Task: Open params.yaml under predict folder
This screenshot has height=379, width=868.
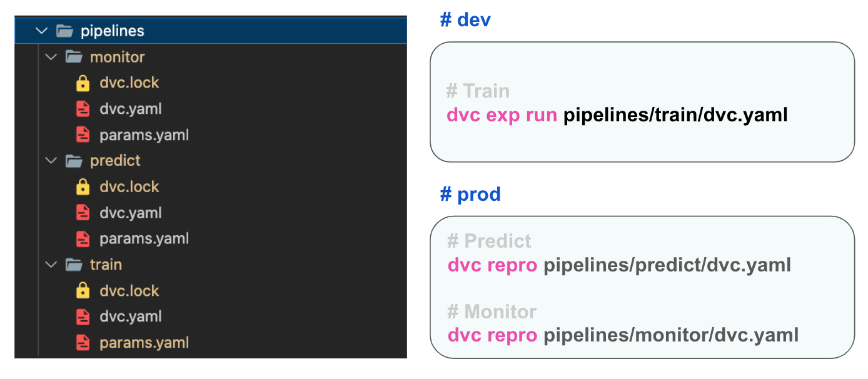Action: click(x=144, y=239)
